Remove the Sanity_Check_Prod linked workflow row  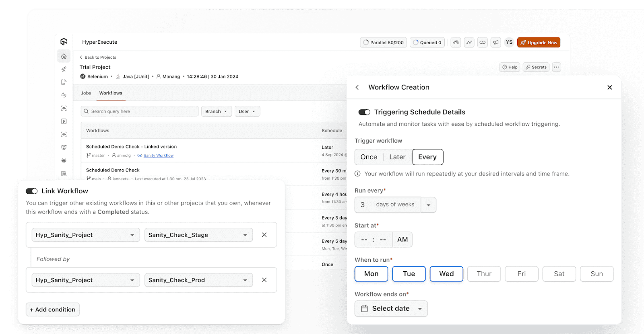pos(264,280)
